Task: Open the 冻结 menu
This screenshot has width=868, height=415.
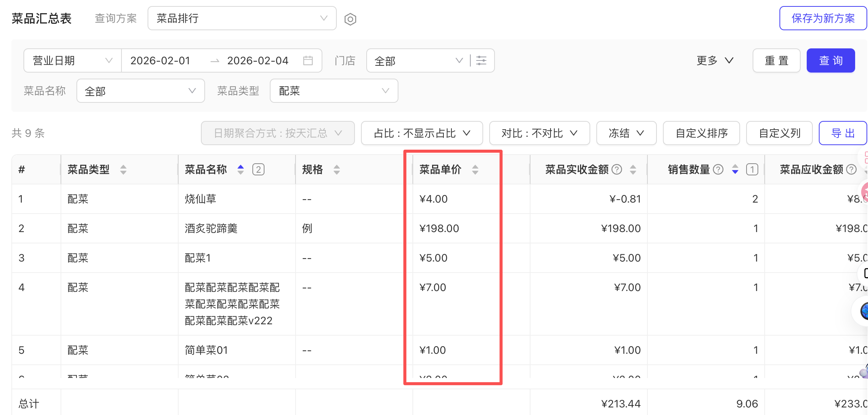Action: point(626,133)
